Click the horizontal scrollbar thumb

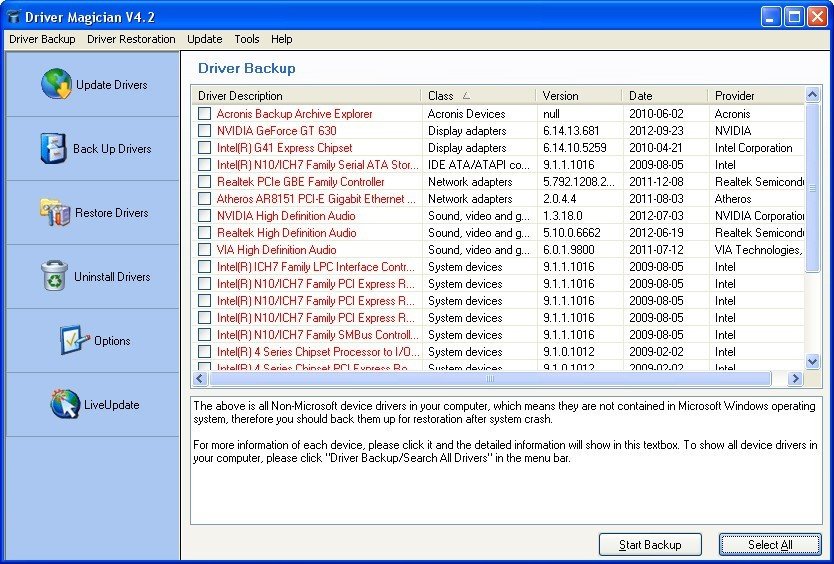[490, 379]
